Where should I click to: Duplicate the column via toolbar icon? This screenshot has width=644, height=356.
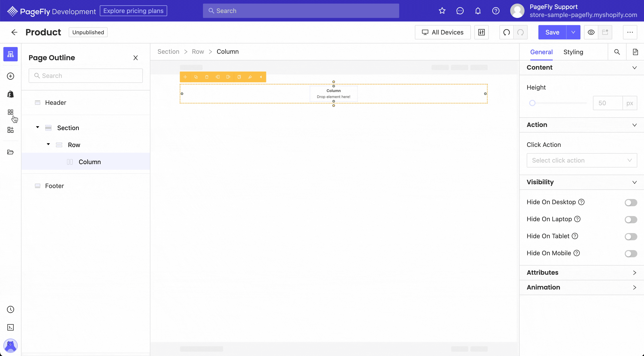pos(196,77)
